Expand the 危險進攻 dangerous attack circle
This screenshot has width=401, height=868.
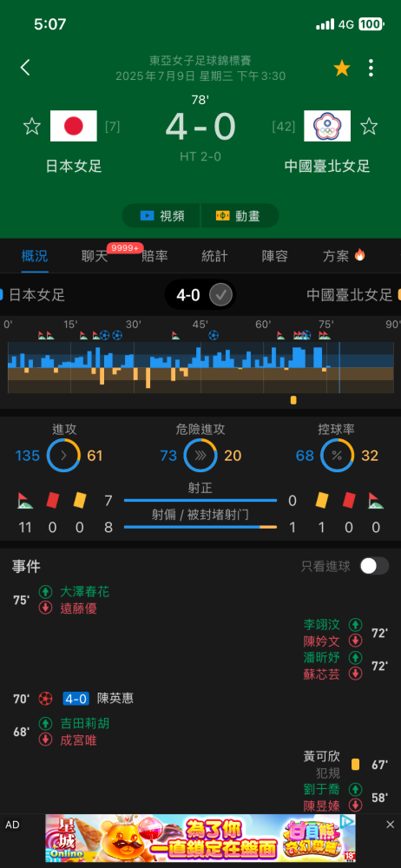(200, 456)
